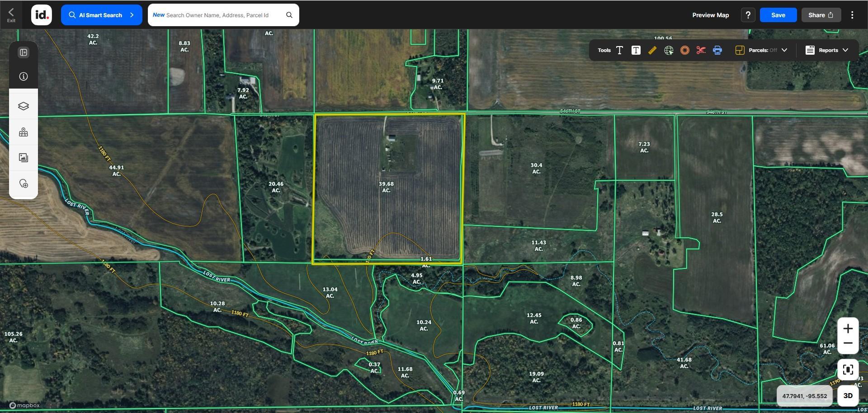Open the help question mark
The image size is (868, 413).
[x=748, y=15]
